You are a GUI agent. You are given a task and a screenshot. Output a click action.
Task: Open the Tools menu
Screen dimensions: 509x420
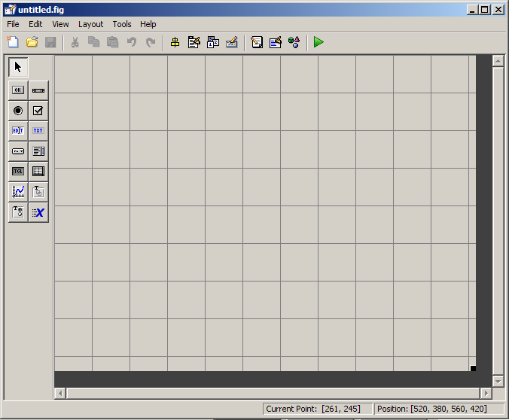[122, 24]
